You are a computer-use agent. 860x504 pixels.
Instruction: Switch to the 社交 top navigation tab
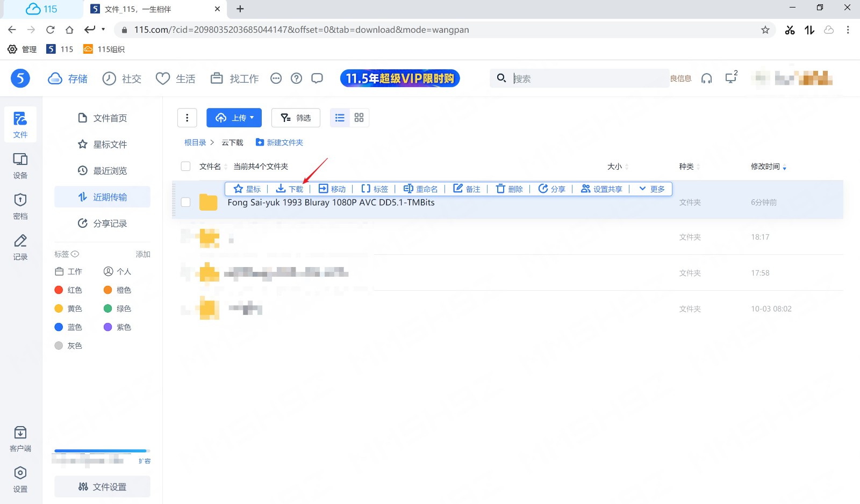(122, 78)
